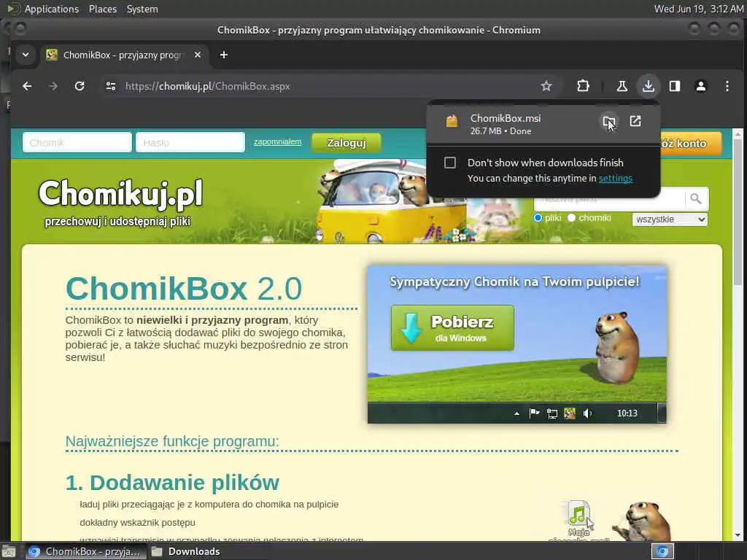Expand the tab search chevron

click(x=26, y=55)
